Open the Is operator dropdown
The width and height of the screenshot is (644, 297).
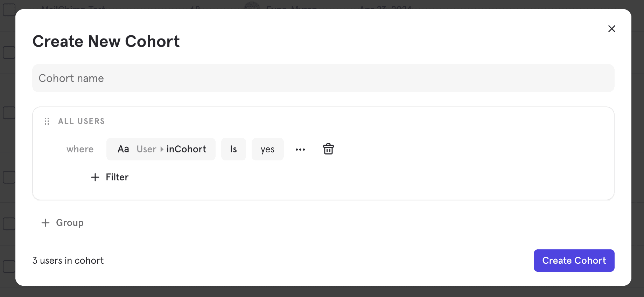tap(233, 149)
